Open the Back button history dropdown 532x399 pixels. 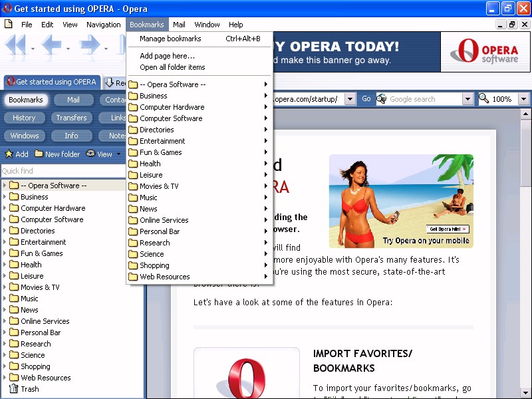pyautogui.click(x=68, y=49)
